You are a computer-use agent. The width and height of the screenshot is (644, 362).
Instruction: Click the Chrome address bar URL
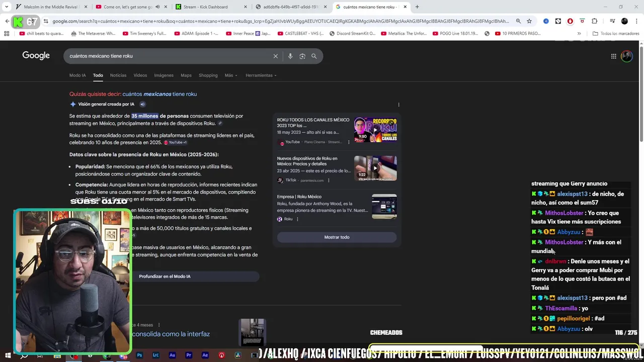[x=281, y=21]
